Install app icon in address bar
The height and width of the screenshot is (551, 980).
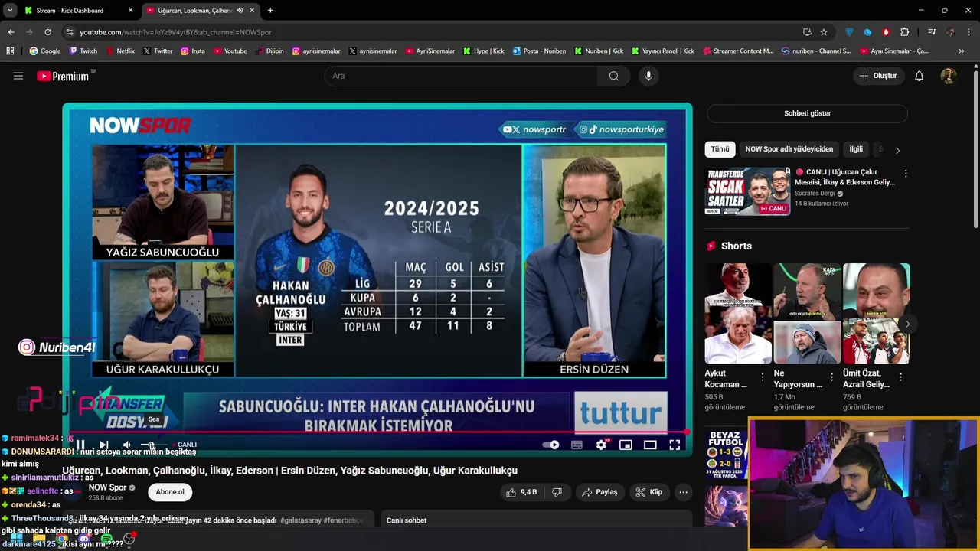coord(807,32)
